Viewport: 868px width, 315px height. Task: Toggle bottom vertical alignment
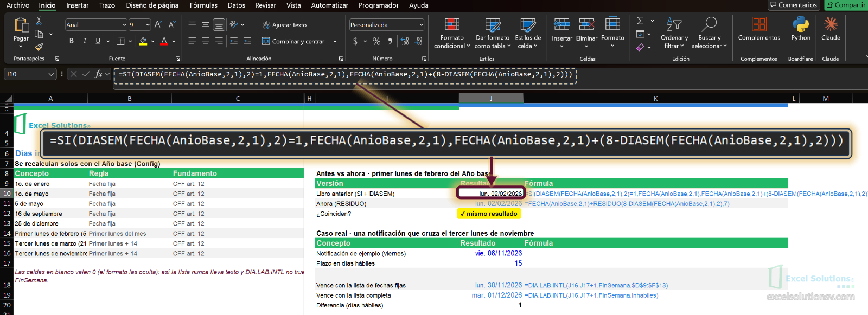click(219, 25)
